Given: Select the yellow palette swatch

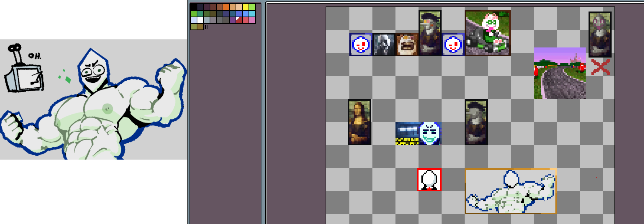Looking at the screenshot, I should coord(246,7).
